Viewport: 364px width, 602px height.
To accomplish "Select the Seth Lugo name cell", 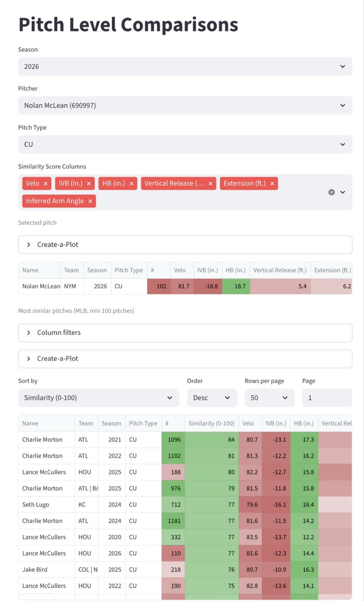I will tap(47, 505).
